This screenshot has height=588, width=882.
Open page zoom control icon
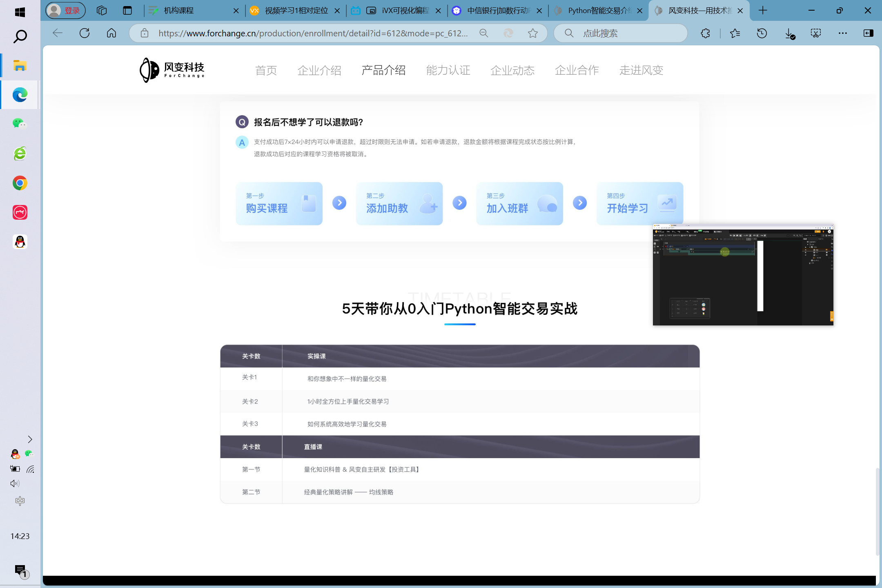484,33
